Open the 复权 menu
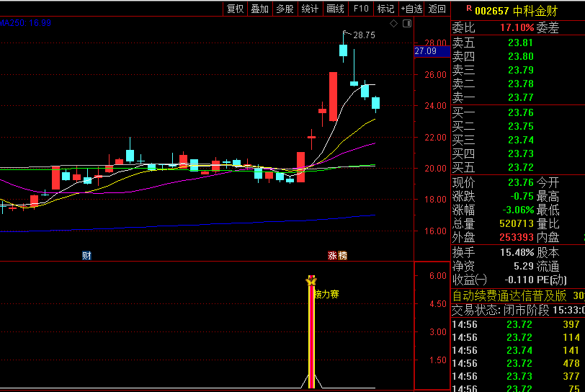This screenshot has width=585, height=392. pyautogui.click(x=235, y=9)
